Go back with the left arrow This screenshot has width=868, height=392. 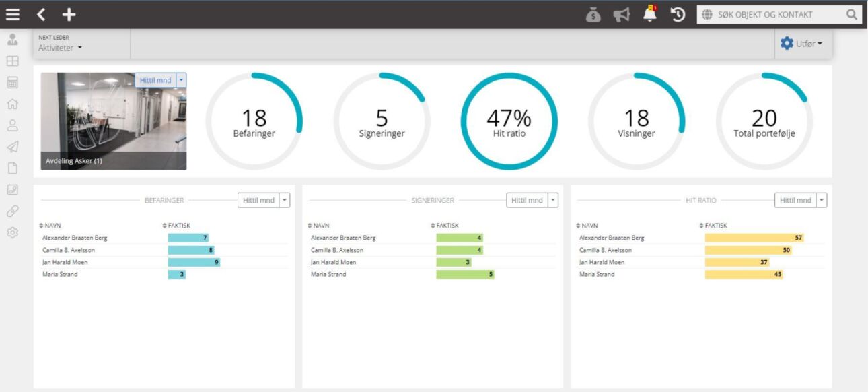[42, 14]
